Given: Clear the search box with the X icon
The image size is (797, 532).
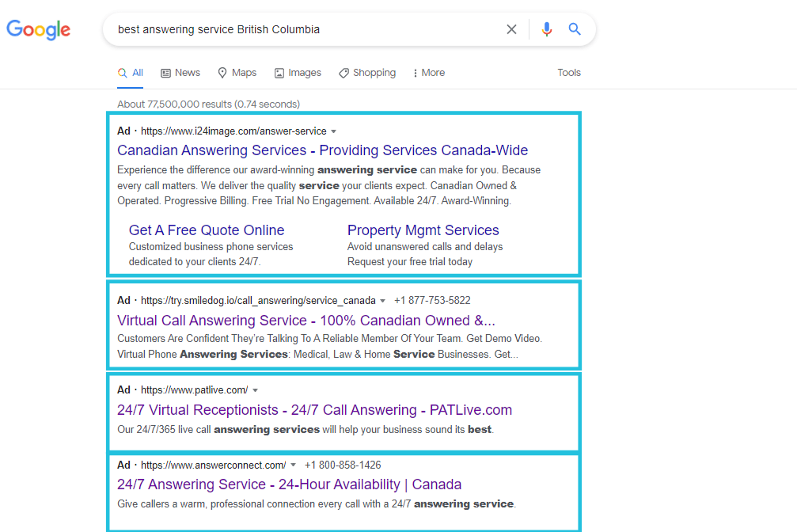Looking at the screenshot, I should tap(511, 29).
